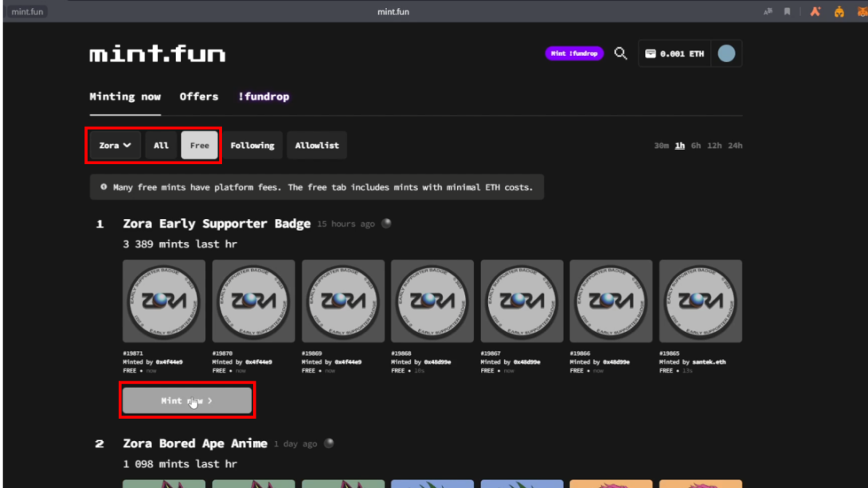Open badge thumbnail #19868
Image resolution: width=868 pixels, height=488 pixels.
(432, 301)
